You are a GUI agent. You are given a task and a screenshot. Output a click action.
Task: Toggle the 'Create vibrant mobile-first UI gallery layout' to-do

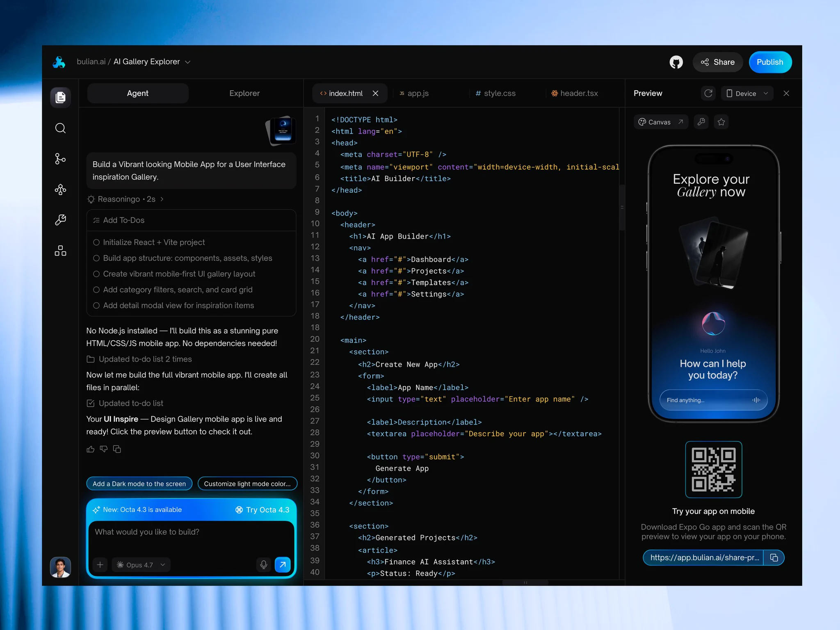96,274
